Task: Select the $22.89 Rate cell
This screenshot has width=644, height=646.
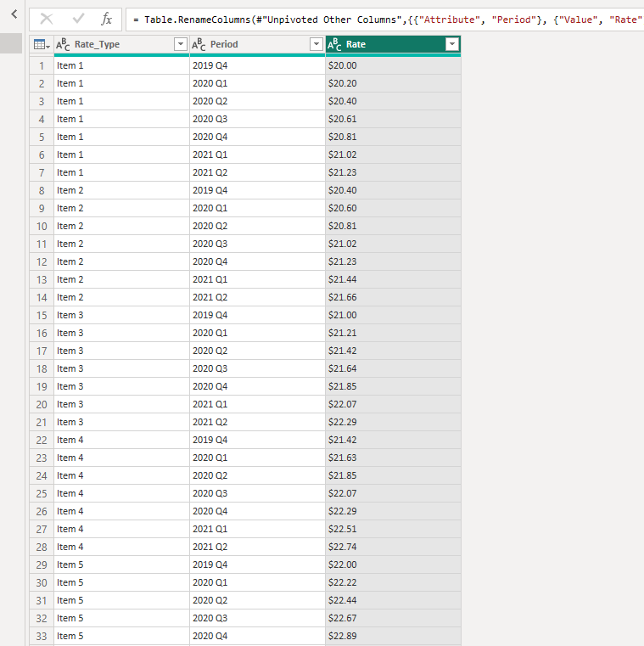Action: pyautogui.click(x=393, y=636)
